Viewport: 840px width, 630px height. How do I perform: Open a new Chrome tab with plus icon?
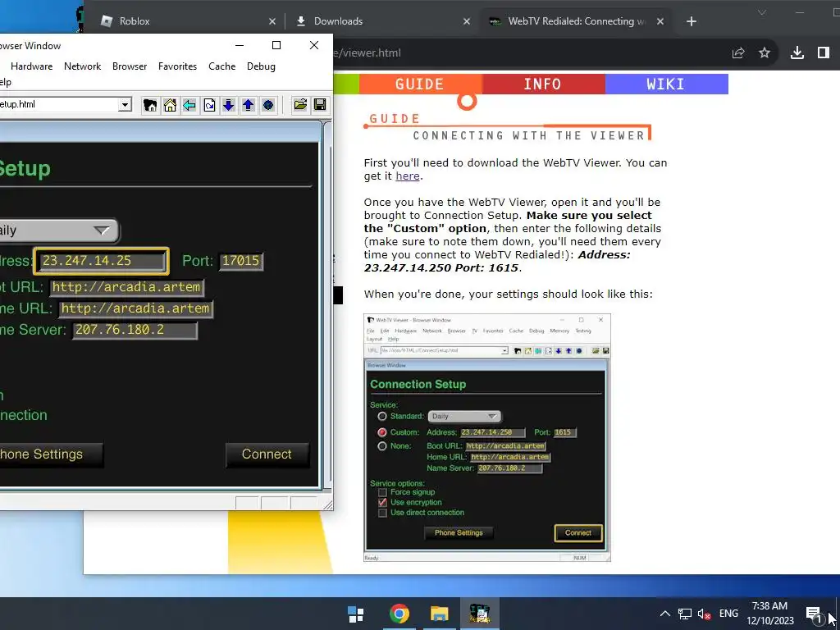tap(692, 21)
